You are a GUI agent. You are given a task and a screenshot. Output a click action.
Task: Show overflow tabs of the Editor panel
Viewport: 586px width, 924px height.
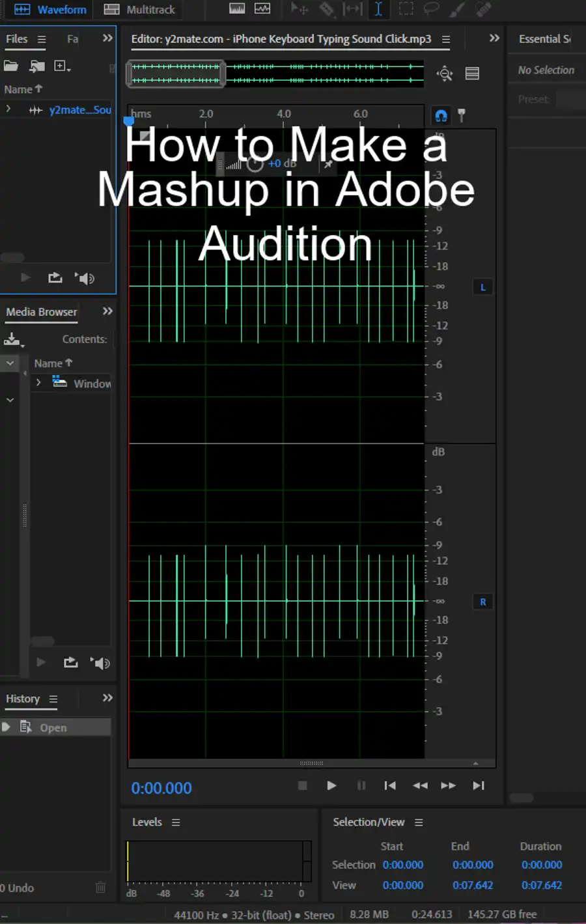tap(494, 38)
